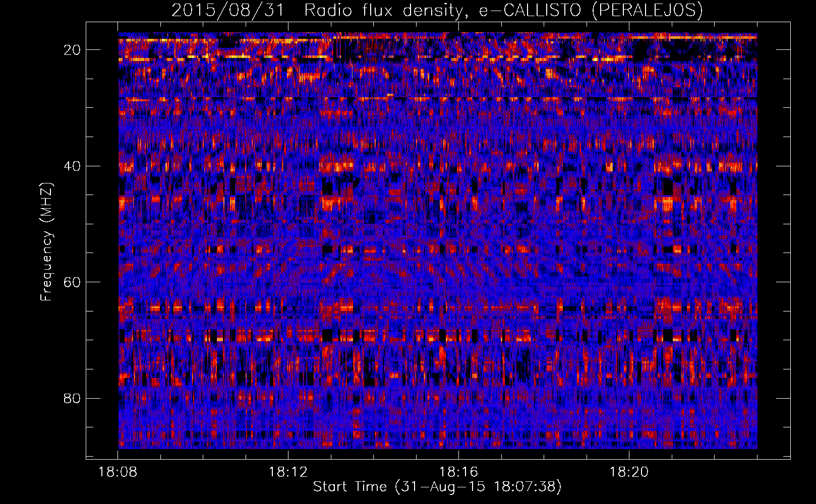Image resolution: width=816 pixels, height=504 pixels.
Task: Select the 18:16 time tick label
Action: [458, 472]
